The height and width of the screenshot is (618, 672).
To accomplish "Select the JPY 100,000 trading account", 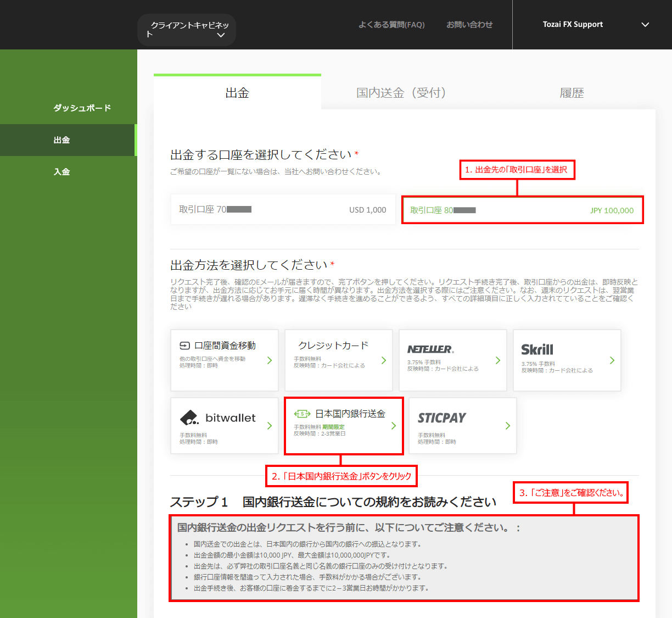I will click(522, 210).
